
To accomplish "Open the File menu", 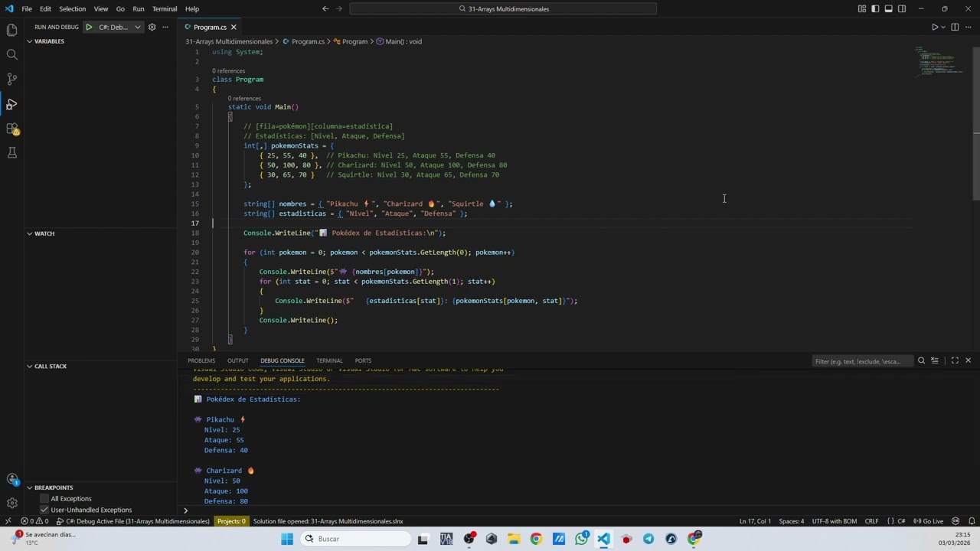I will point(27,8).
